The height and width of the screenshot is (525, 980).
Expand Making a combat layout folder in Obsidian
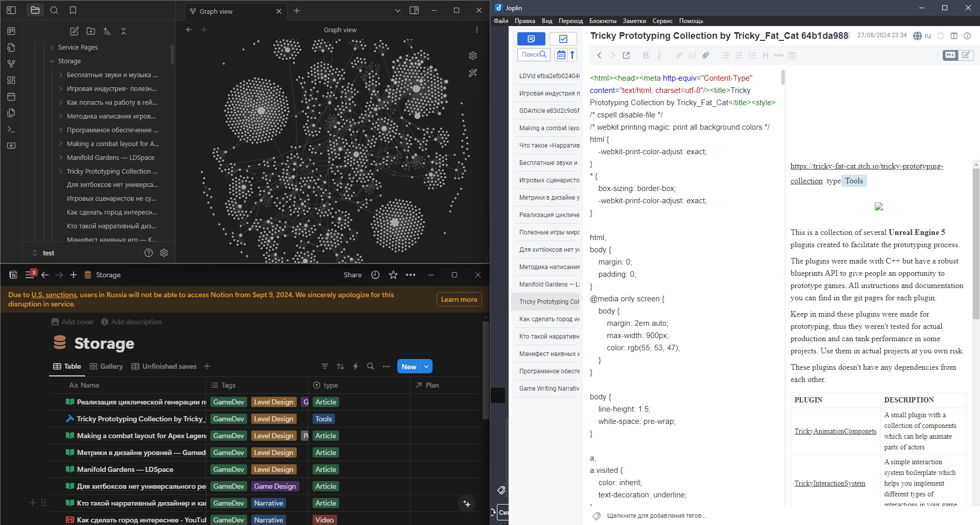click(61, 144)
